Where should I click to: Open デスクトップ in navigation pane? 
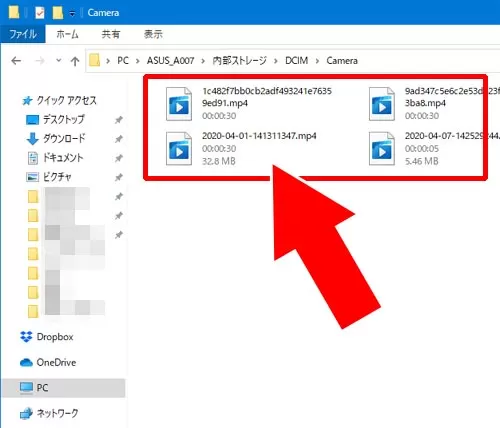point(64,119)
